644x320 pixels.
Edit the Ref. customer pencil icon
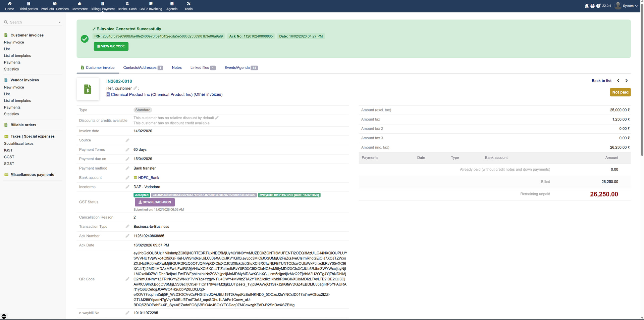click(135, 88)
